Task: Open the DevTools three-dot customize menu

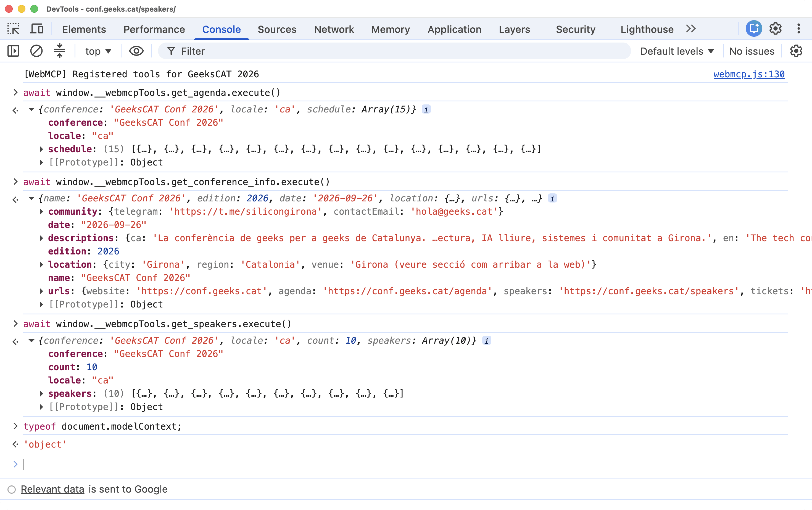Action: pyautogui.click(x=798, y=29)
